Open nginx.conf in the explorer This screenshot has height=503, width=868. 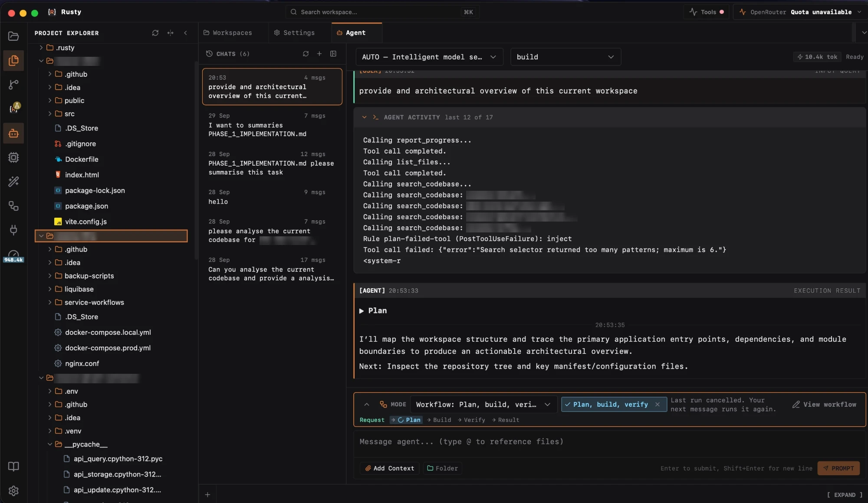(x=82, y=364)
